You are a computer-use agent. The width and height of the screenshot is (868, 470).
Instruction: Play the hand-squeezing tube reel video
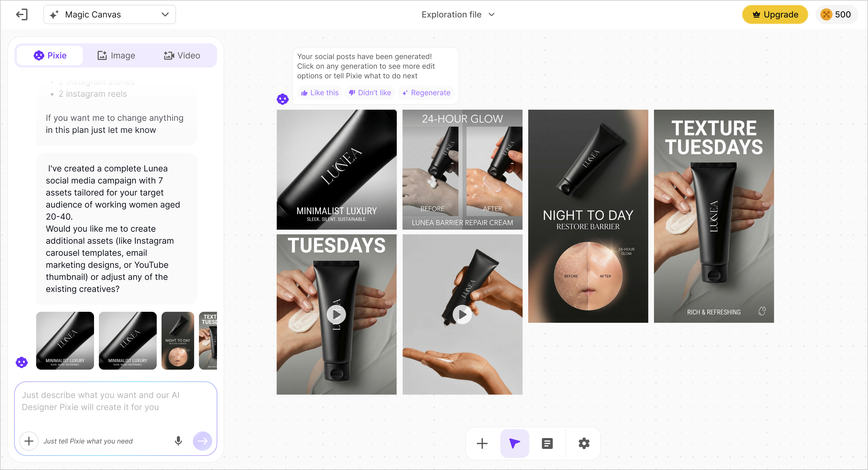tap(462, 314)
